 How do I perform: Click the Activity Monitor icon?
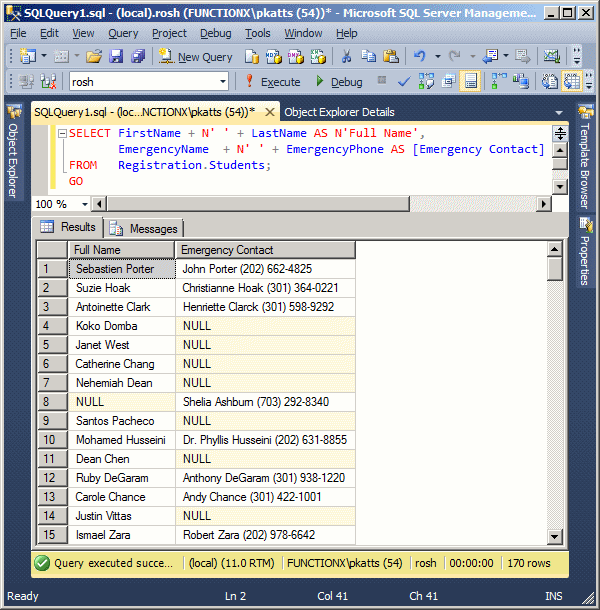point(552,56)
